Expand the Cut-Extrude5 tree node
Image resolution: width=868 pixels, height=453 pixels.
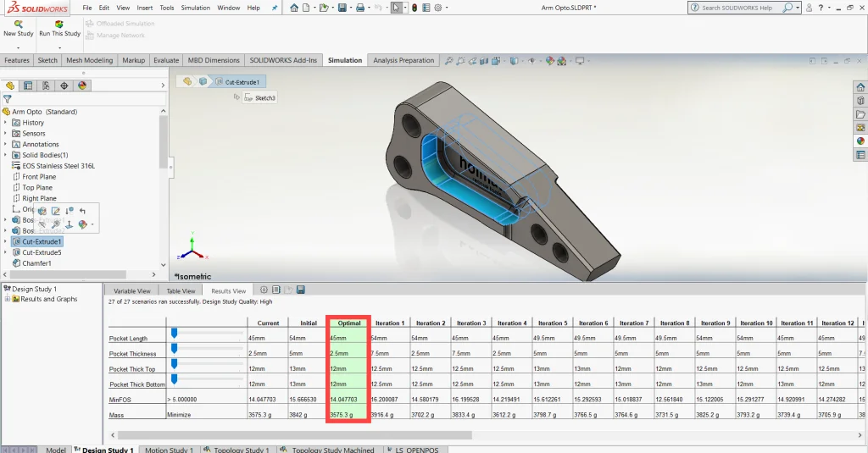(x=6, y=252)
